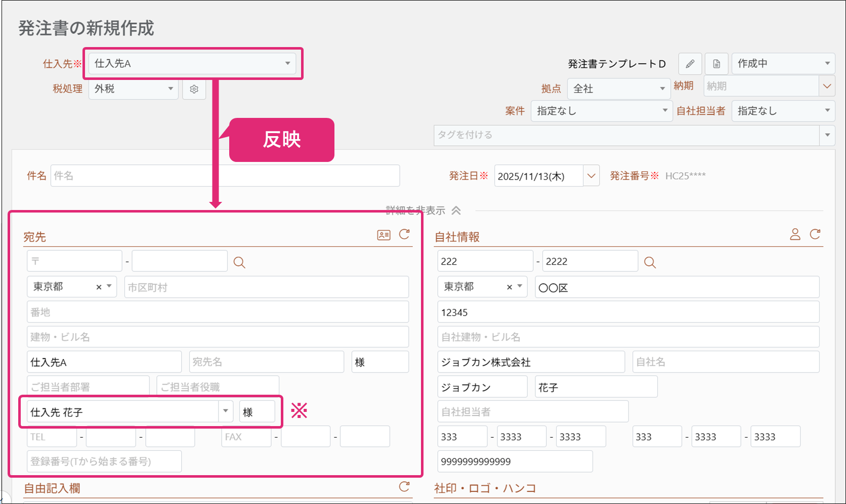Click the タグを付ける tag field
This screenshot has height=504, width=846.
coord(626,135)
